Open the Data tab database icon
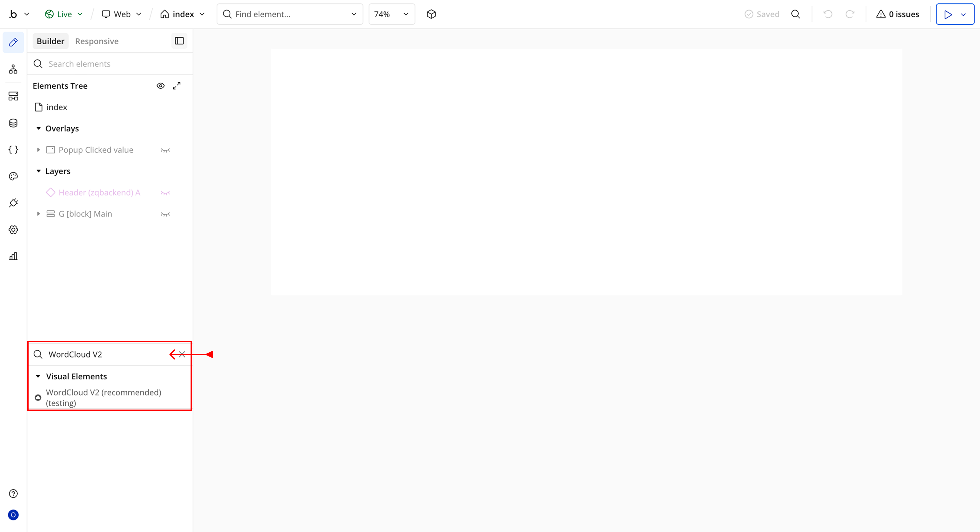The image size is (980, 532). coord(13,123)
